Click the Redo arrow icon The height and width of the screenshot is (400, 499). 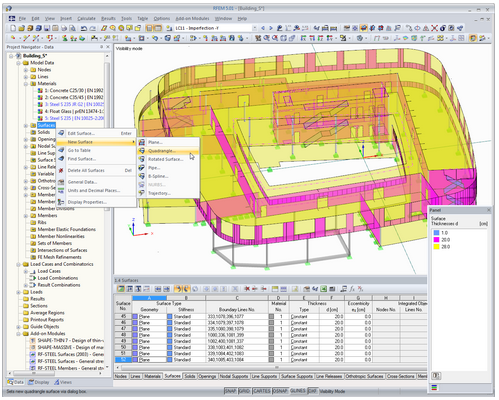[x=92, y=28]
